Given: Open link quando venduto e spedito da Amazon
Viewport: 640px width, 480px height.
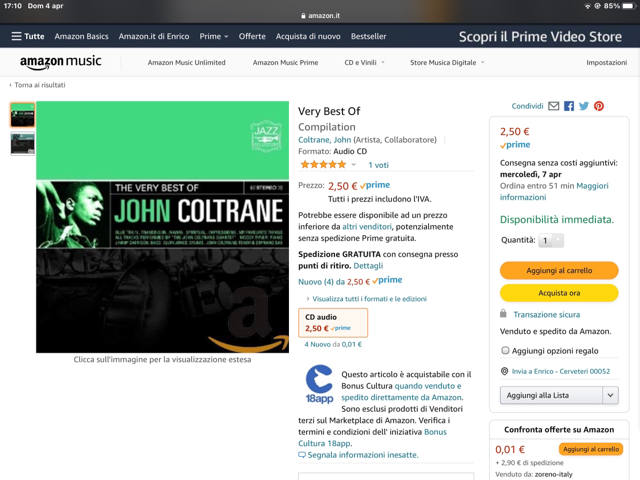Looking at the screenshot, I should (x=401, y=391).
